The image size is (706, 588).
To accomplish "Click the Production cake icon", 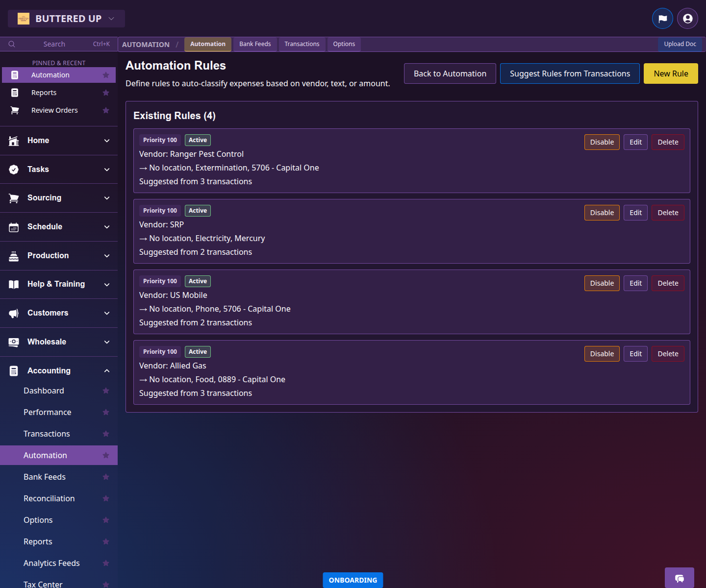I will (x=14, y=256).
